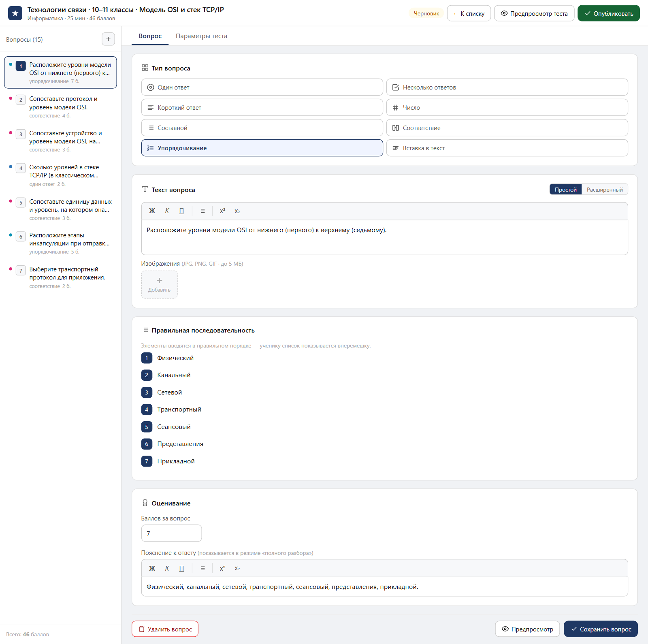Image resolution: width=648 pixels, height=644 pixels.
Task: Click subscript icon in answer explanation toolbar
Action: (237, 568)
